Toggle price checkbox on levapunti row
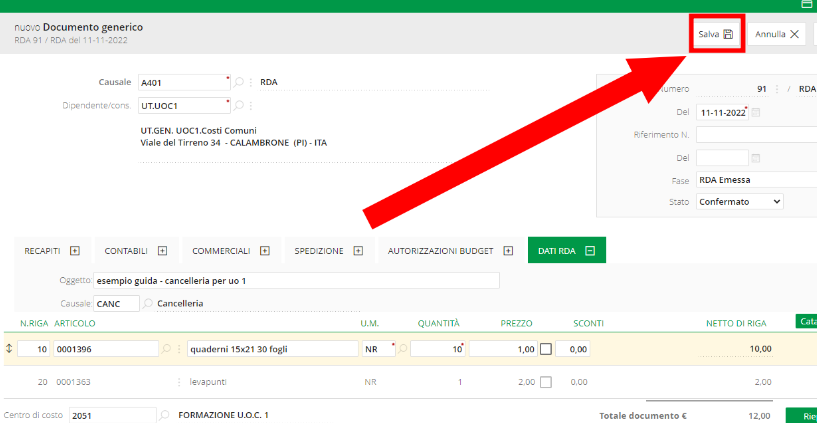 point(545,382)
